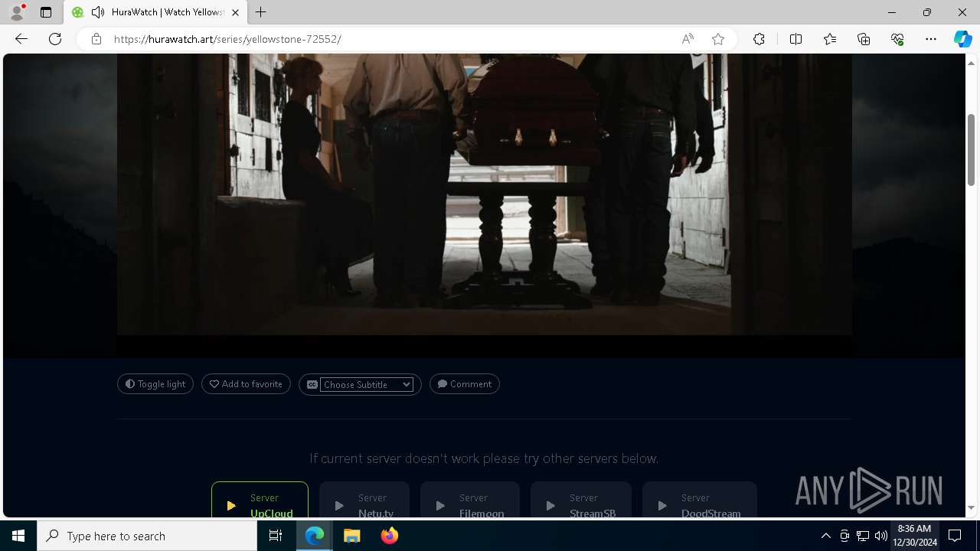Screen dimensions: 980x551
Task: Launch Copilot sidebar
Action: (962, 39)
